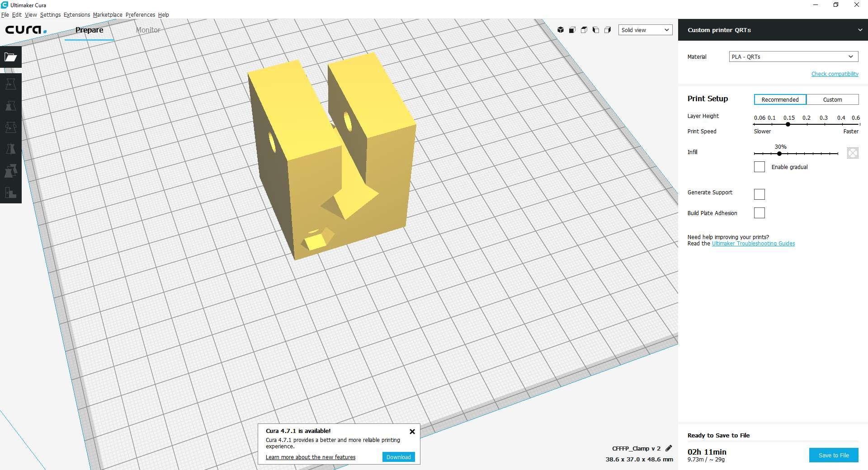
Task: Open the File menu
Action: [x=5, y=14]
